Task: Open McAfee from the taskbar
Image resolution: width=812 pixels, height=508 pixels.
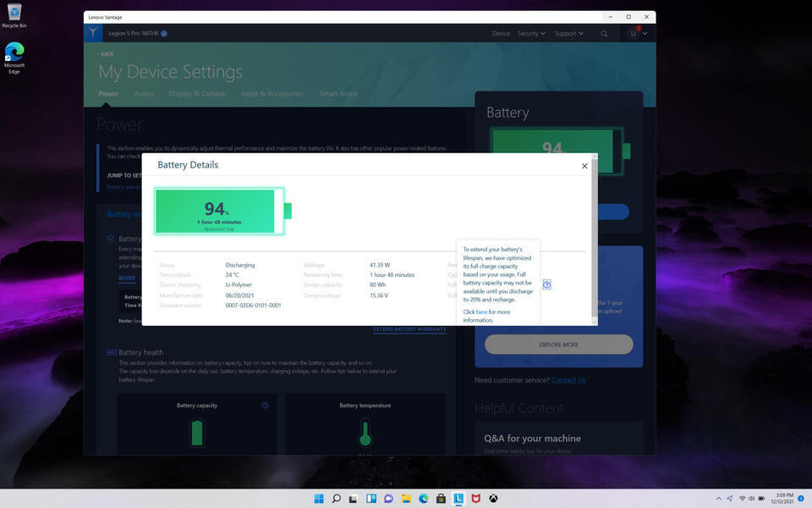Action: tap(476, 499)
